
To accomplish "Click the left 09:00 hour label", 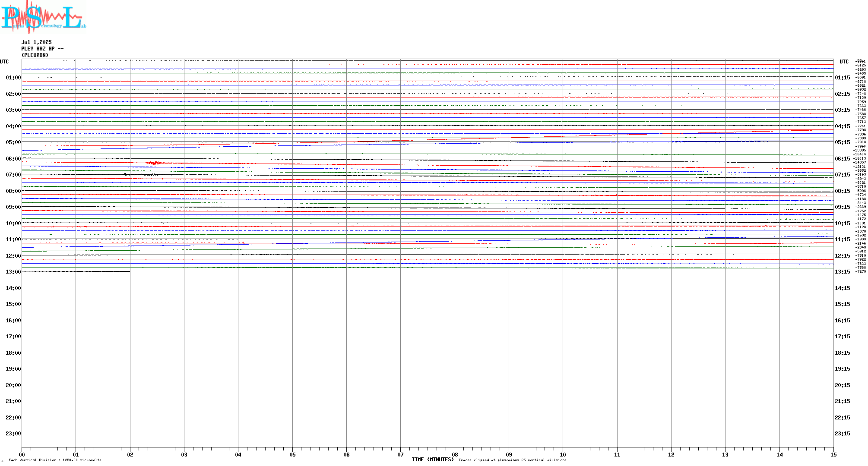I will click(x=13, y=207).
